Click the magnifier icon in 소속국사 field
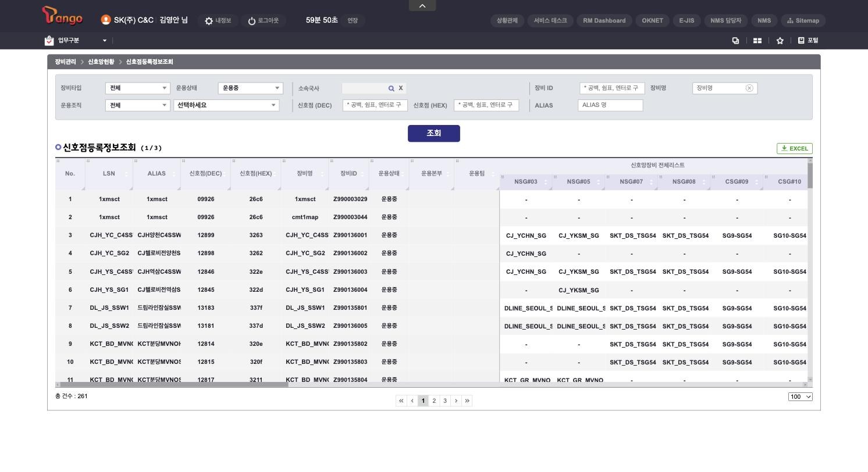The width and height of the screenshot is (868, 472). pyautogui.click(x=392, y=88)
